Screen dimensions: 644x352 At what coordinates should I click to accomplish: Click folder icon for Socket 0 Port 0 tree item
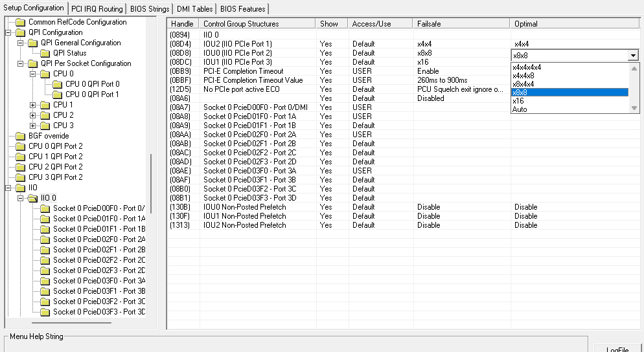tap(45, 208)
